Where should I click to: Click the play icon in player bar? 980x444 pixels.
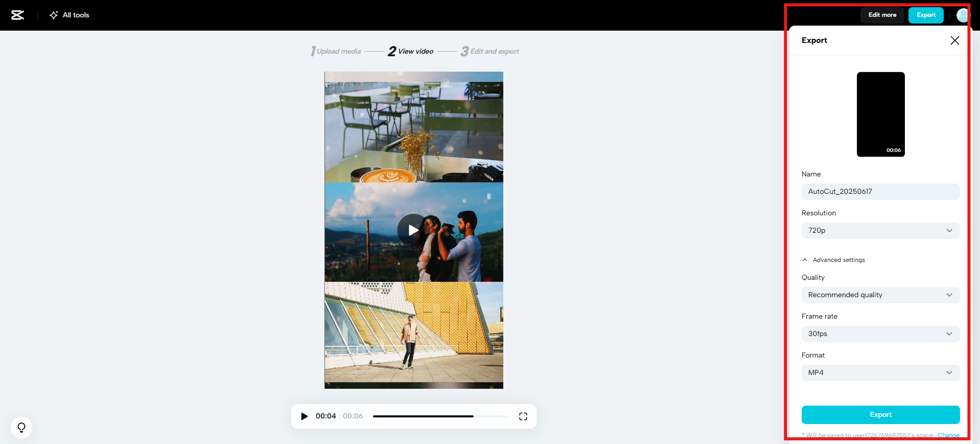click(x=305, y=416)
